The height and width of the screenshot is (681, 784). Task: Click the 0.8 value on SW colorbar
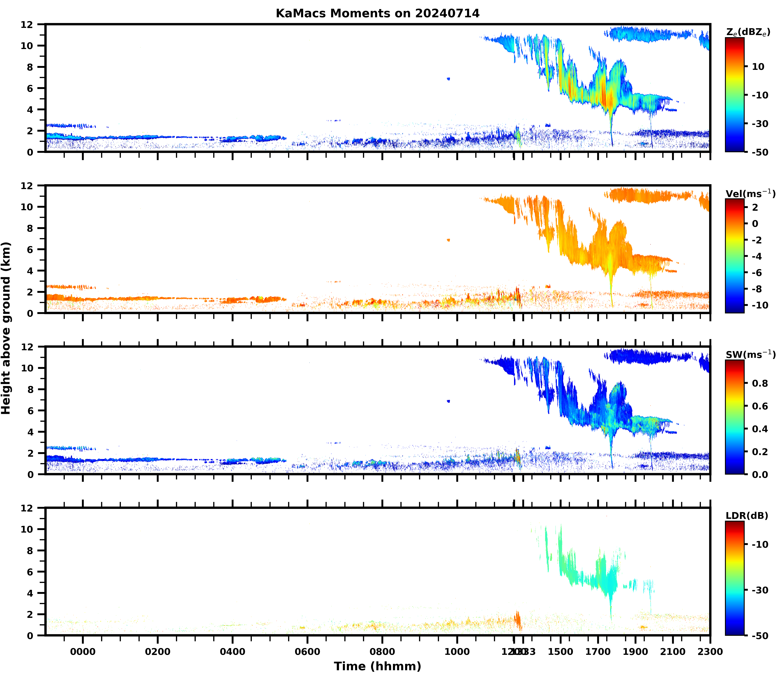pos(760,383)
